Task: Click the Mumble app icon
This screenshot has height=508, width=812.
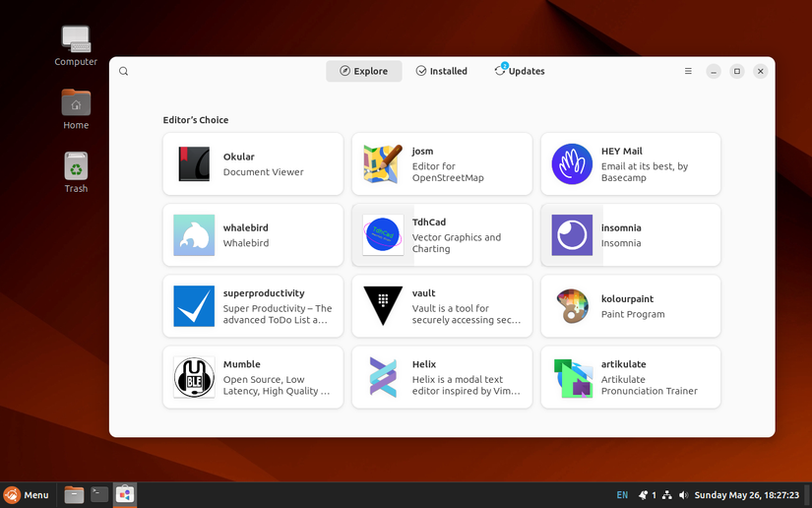Action: click(194, 377)
